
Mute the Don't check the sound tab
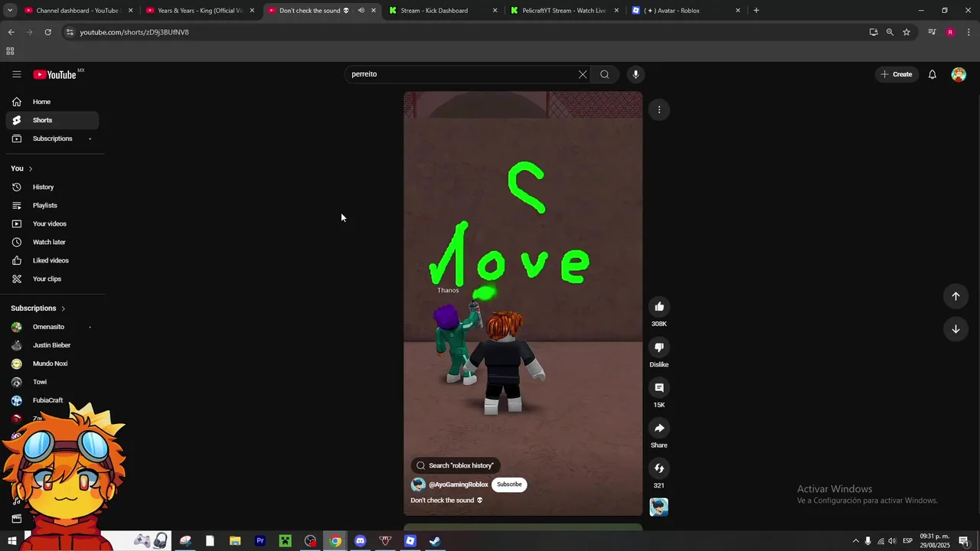click(361, 11)
